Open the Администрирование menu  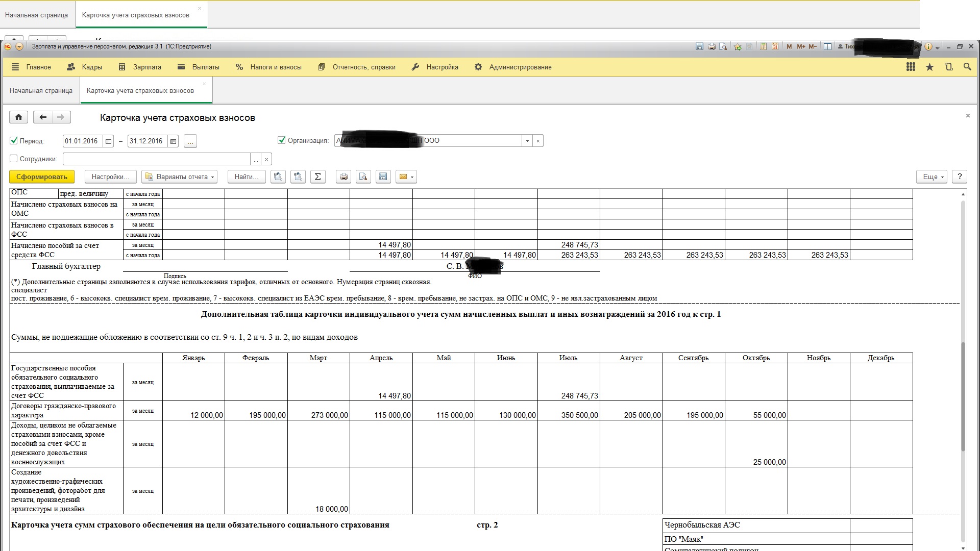pyautogui.click(x=513, y=67)
